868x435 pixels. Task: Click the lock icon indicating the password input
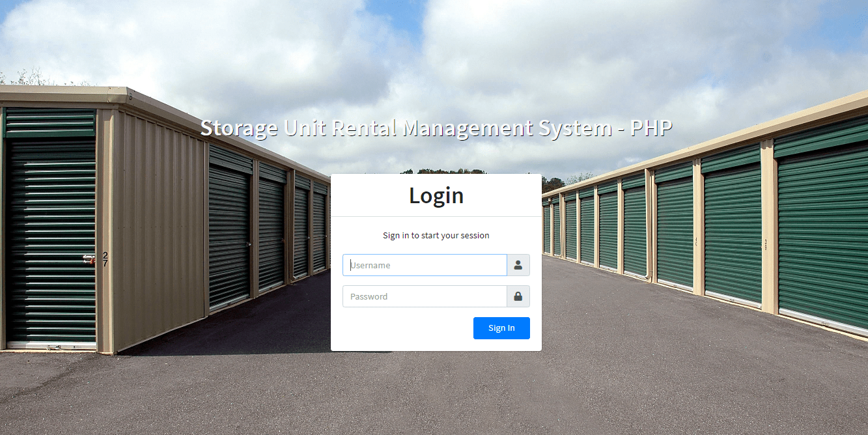coord(518,296)
